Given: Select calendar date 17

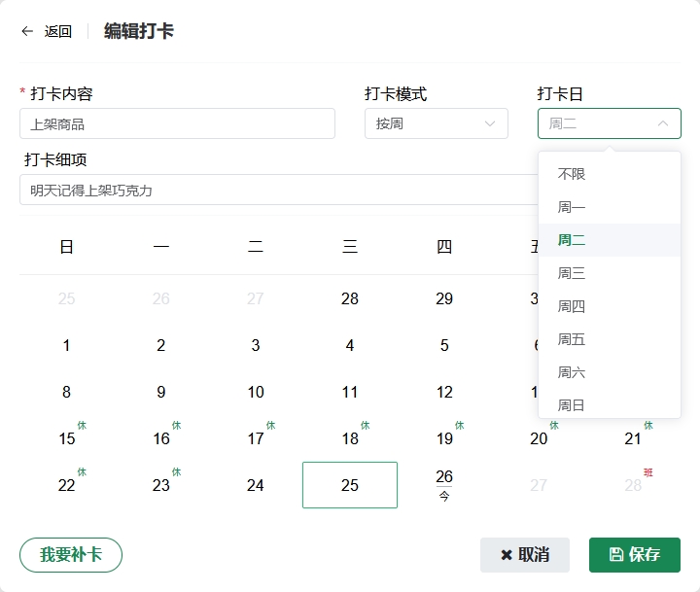Looking at the screenshot, I should click(x=256, y=438).
